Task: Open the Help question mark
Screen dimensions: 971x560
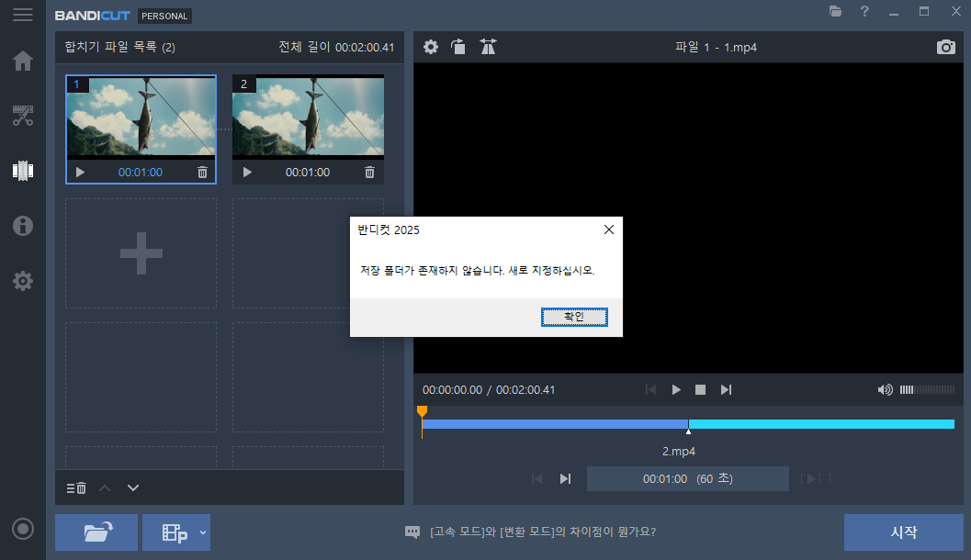Action: (864, 11)
